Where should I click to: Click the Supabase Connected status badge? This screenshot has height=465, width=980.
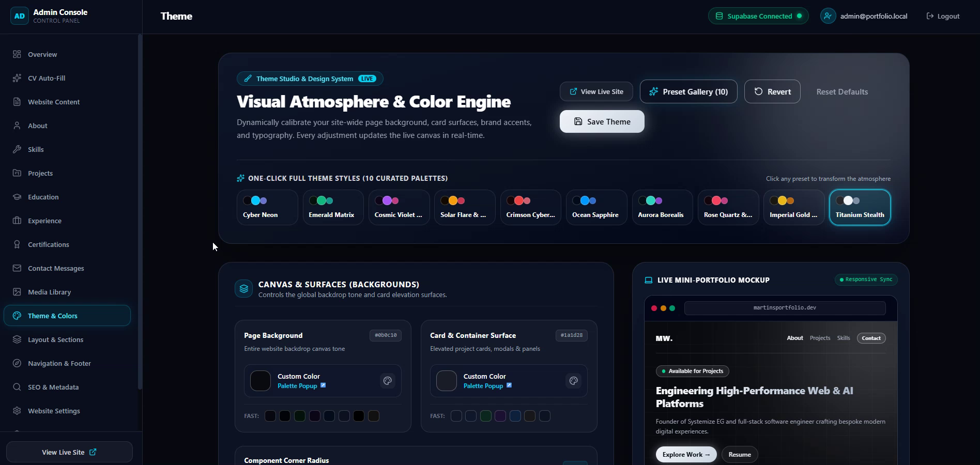pyautogui.click(x=758, y=16)
